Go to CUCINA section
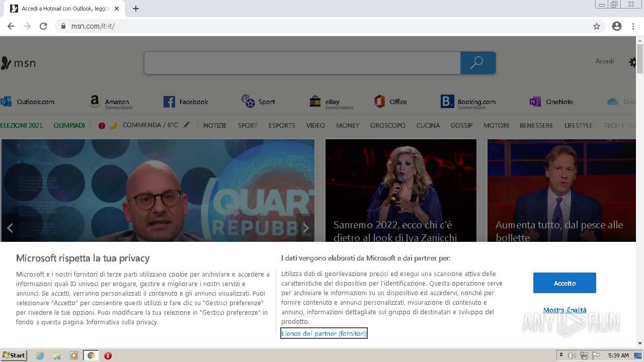 (428, 125)
